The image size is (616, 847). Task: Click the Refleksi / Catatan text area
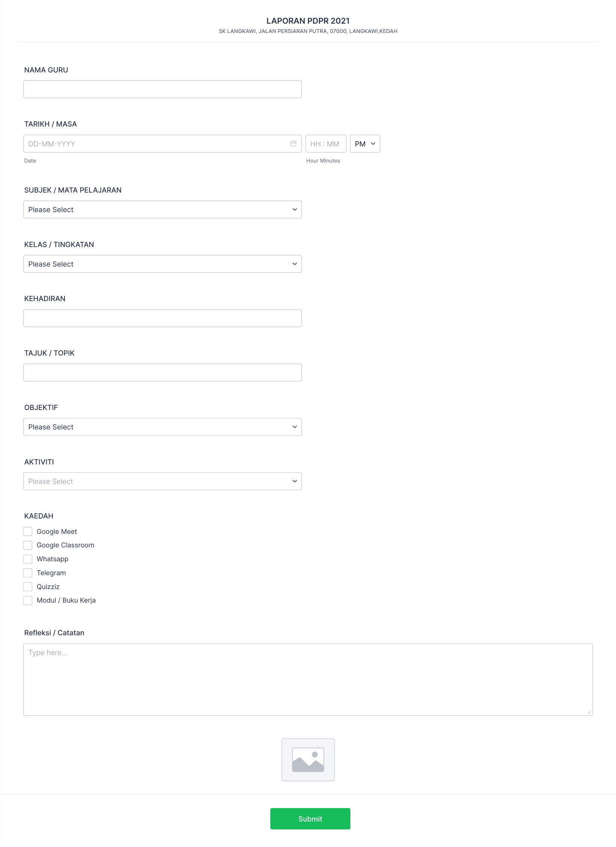(308, 680)
